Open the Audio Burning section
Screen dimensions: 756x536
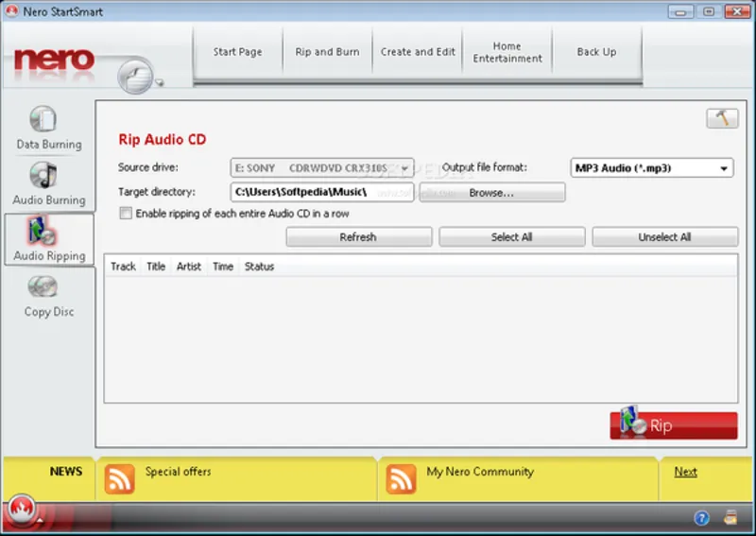click(48, 184)
